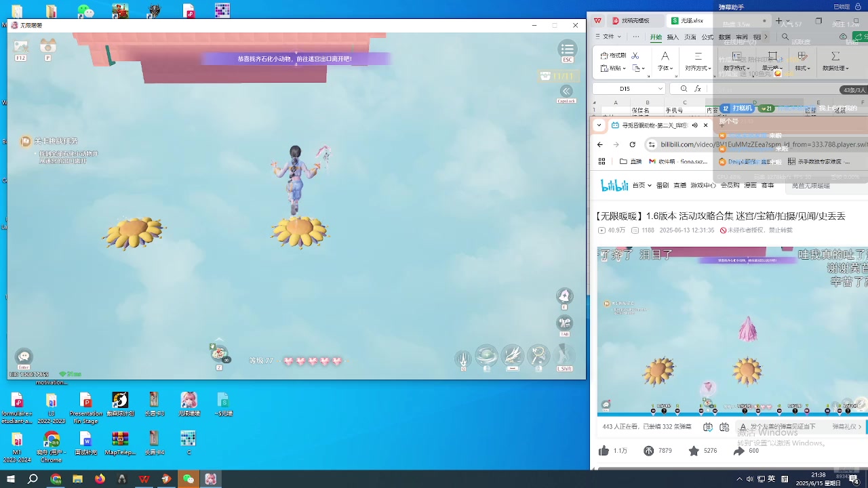
Task: Use the L.Shift sprint skill icon
Action: coord(564,355)
